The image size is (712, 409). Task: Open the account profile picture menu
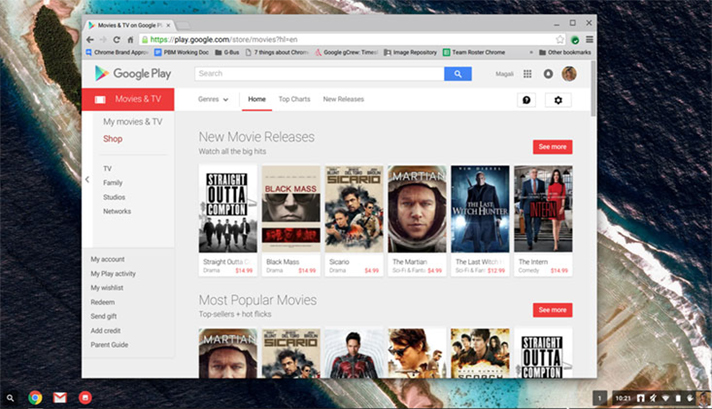click(x=569, y=74)
